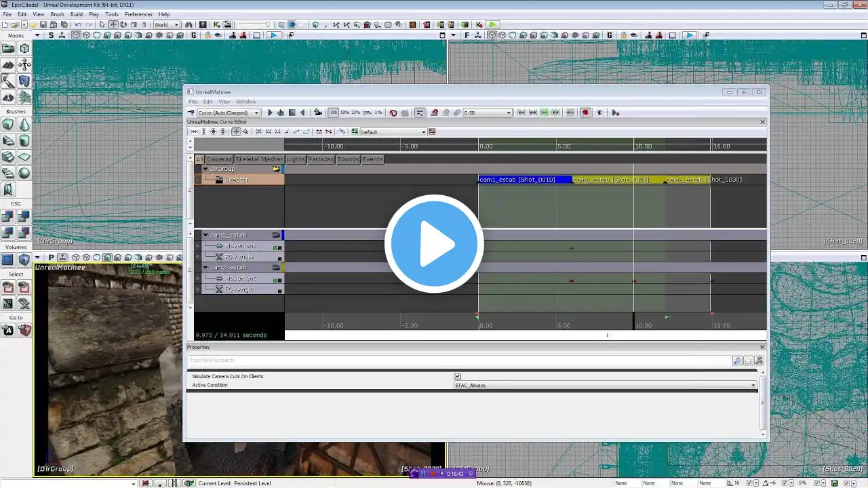868x488 pixels.
Task: Click the CSG Add icon
Action: pos(8,216)
